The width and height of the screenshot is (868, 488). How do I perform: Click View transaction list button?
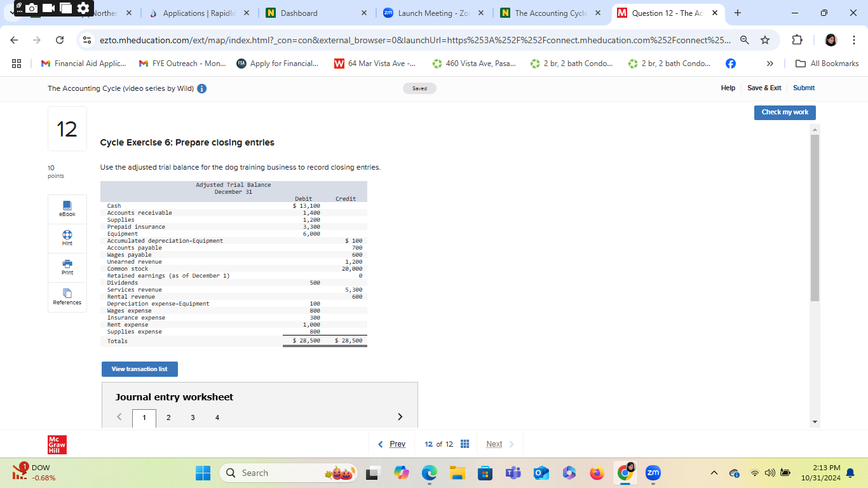140,369
